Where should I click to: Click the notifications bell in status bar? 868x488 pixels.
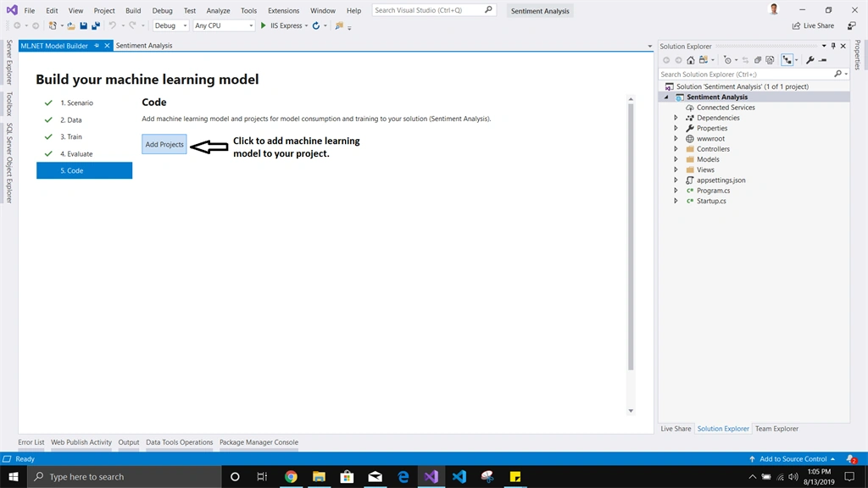[851, 458]
